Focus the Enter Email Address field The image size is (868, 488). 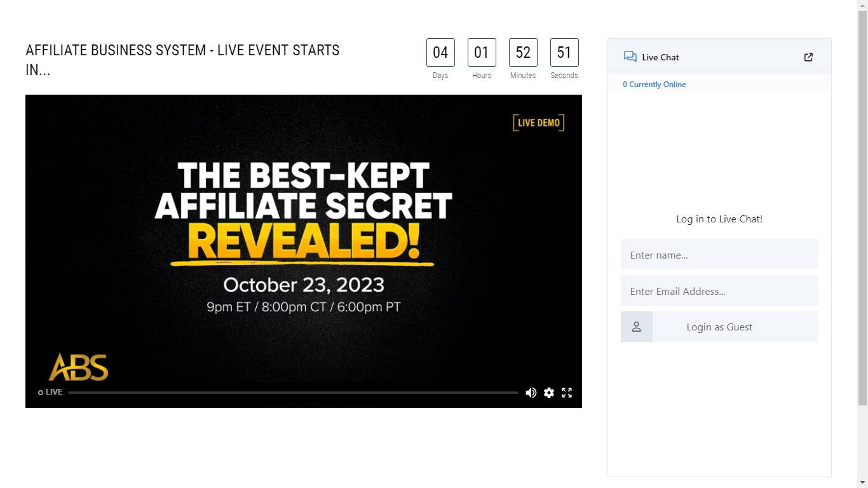[719, 290]
